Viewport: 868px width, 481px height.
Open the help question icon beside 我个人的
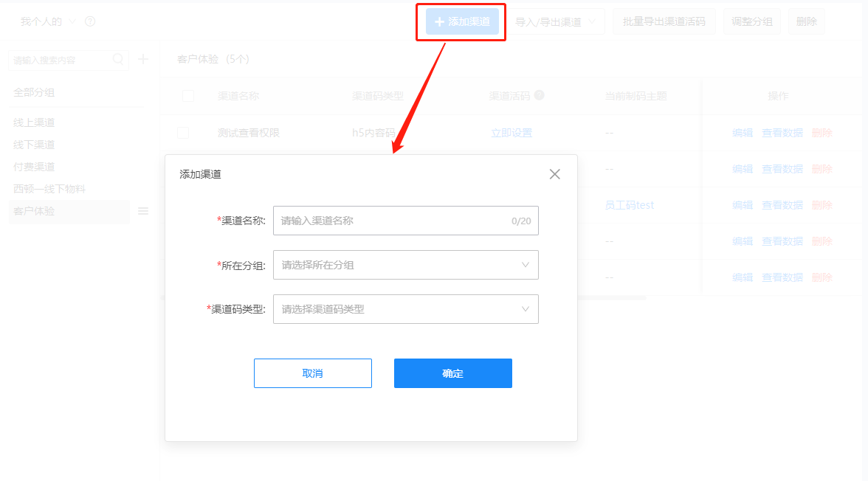point(90,21)
